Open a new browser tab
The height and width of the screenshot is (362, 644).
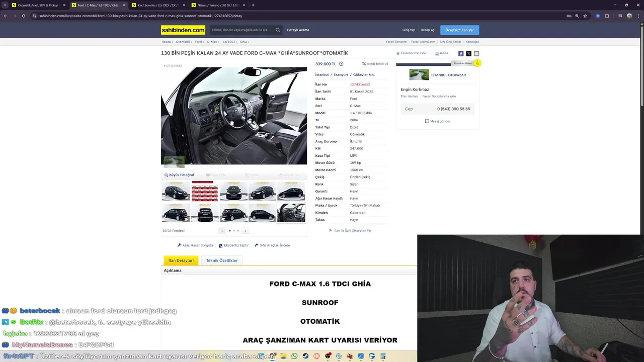253,5
